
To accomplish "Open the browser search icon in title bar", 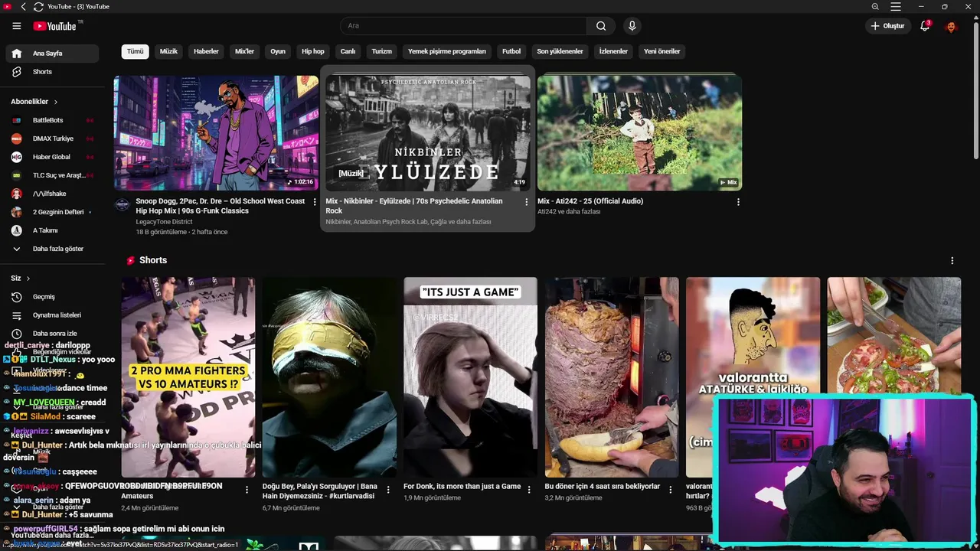I will point(875,7).
